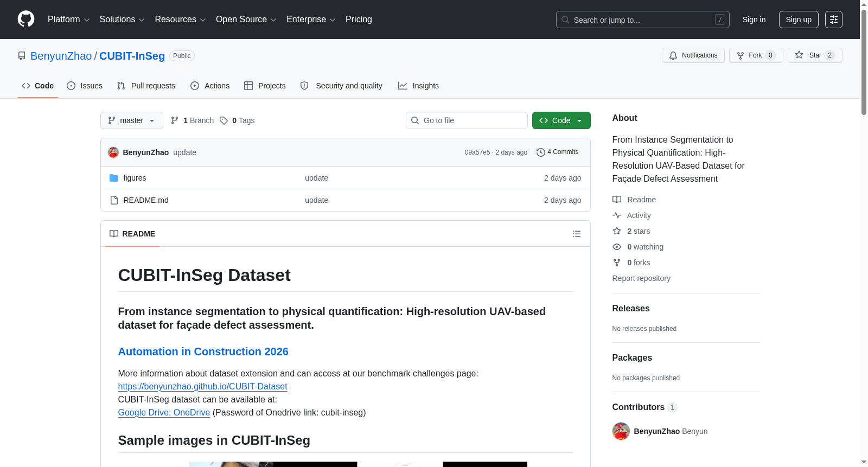Image resolution: width=868 pixels, height=467 pixels.
Task: Open the README.md file
Action: click(146, 200)
